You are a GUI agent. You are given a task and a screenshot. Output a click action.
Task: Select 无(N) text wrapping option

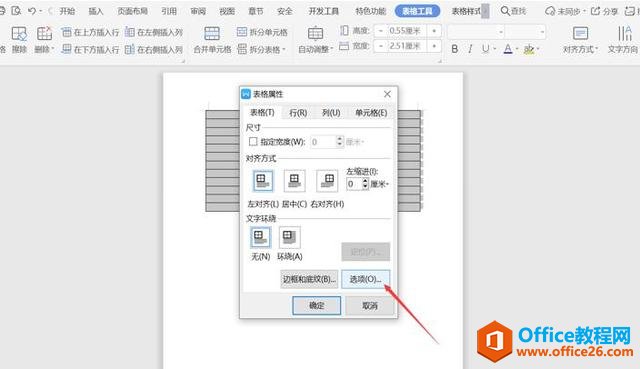click(260, 238)
